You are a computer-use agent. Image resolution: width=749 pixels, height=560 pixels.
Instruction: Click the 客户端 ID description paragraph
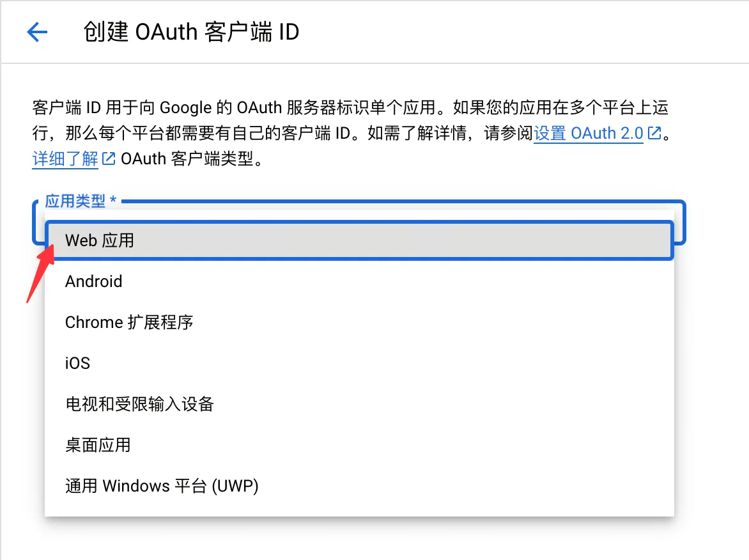pyautogui.click(x=351, y=133)
